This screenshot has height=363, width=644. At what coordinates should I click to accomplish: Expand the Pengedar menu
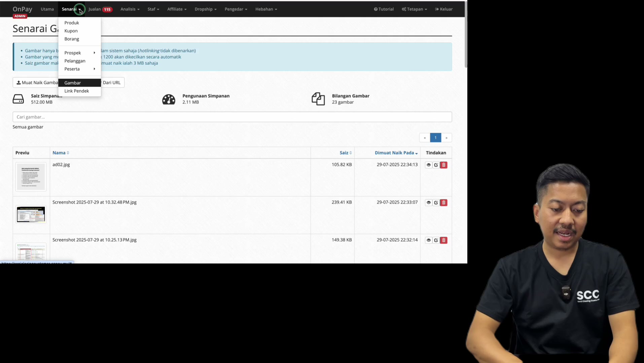236,9
